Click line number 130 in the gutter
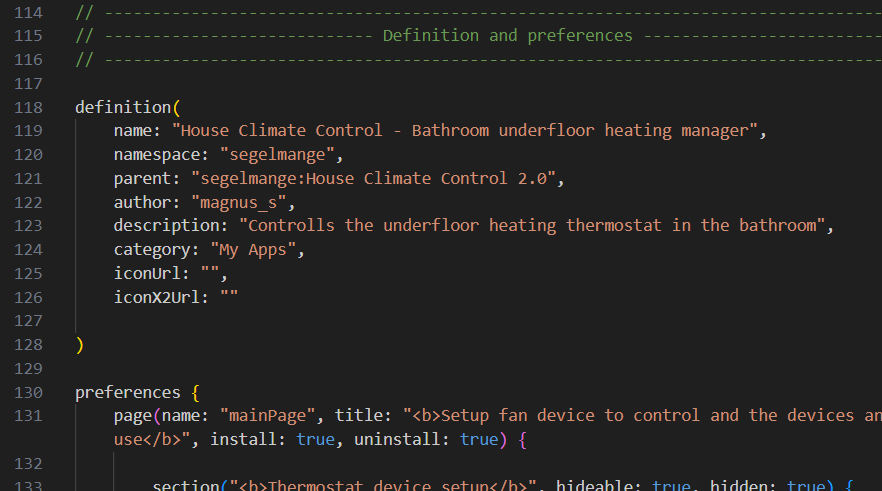The width and height of the screenshot is (882, 491). [28, 392]
